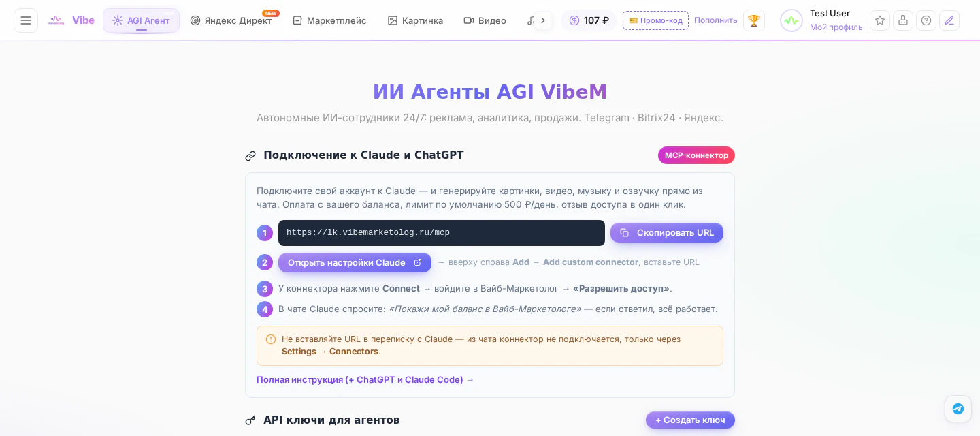This screenshot has width=980, height=436.
Task: Click the MCP URL code field
Action: (441, 233)
